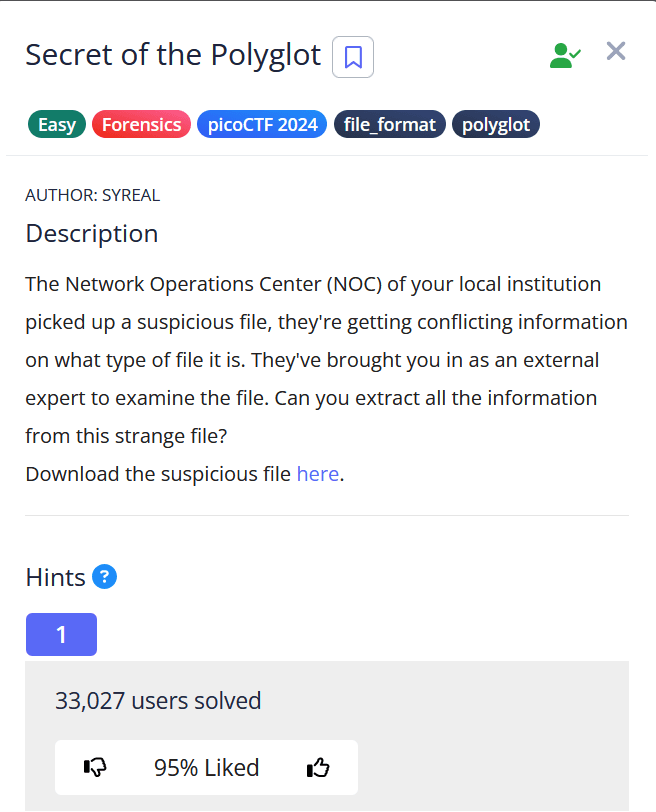Click the AUTHOR: SYREAL label
The height and width of the screenshot is (812, 656).
click(x=92, y=195)
